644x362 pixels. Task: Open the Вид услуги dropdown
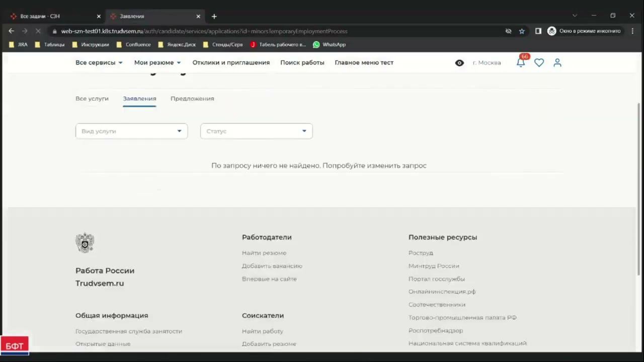point(131,131)
